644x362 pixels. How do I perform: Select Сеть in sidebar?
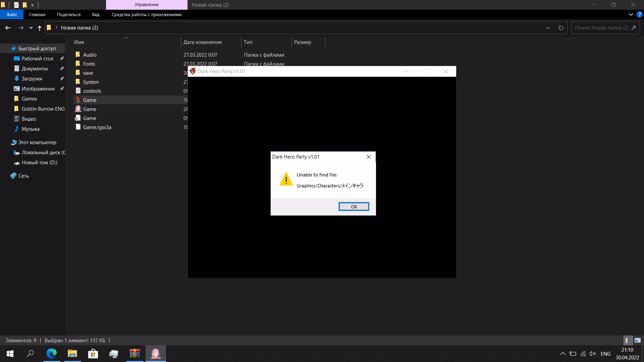point(23,176)
